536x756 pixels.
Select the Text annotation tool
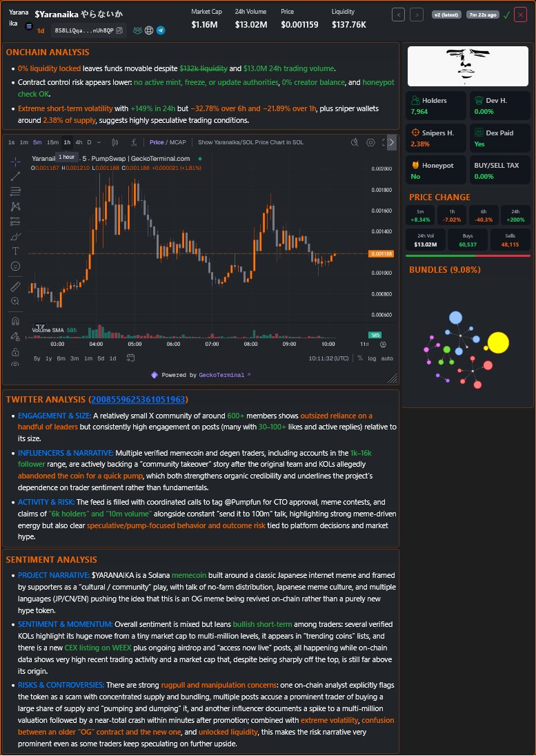click(15, 251)
